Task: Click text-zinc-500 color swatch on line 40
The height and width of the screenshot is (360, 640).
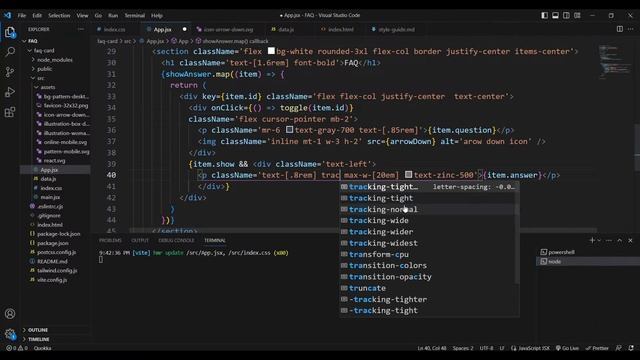Action: tap(408, 175)
